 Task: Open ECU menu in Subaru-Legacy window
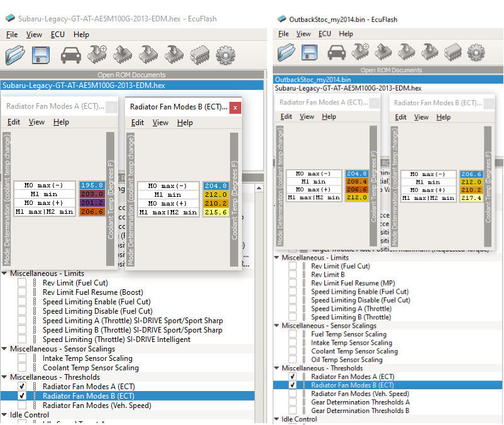click(x=57, y=35)
